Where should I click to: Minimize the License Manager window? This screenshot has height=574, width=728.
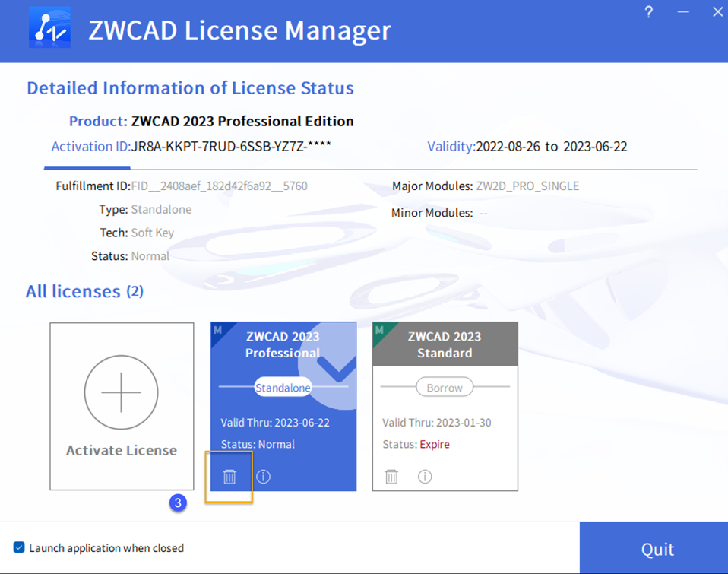(x=683, y=12)
